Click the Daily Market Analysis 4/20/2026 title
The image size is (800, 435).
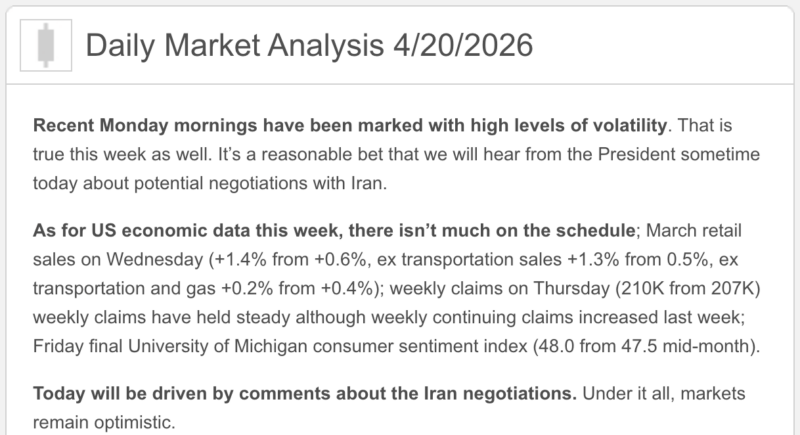pos(310,46)
